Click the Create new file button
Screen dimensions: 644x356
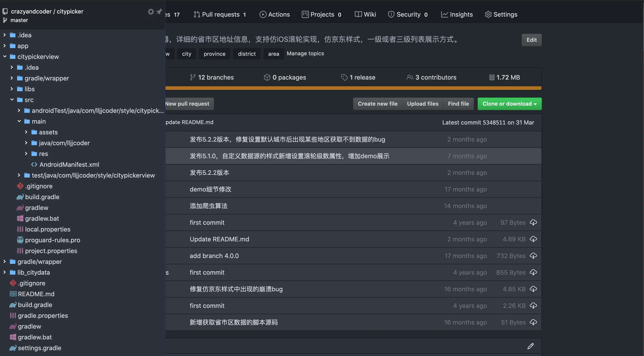tap(377, 104)
